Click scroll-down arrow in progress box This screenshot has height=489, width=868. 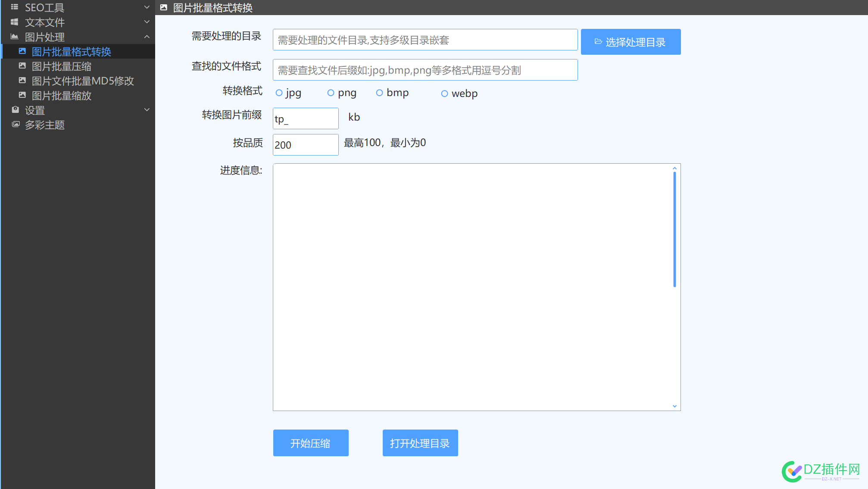(x=674, y=406)
